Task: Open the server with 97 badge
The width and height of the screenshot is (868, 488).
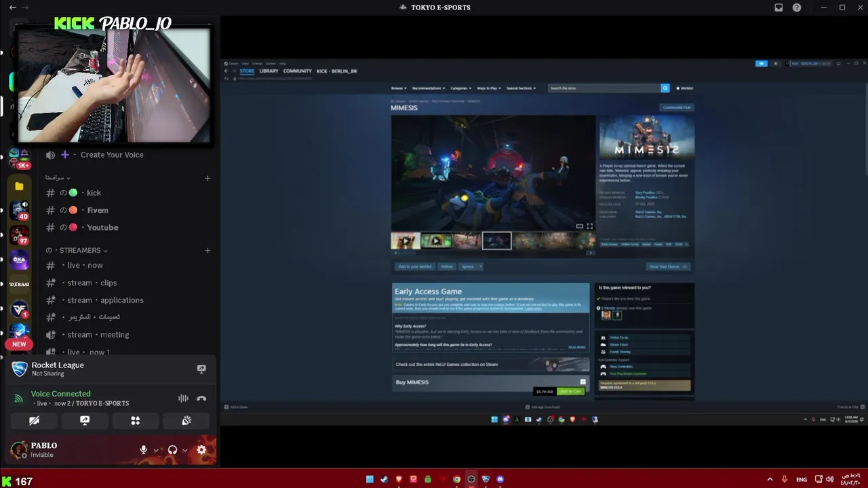Action: [19, 235]
